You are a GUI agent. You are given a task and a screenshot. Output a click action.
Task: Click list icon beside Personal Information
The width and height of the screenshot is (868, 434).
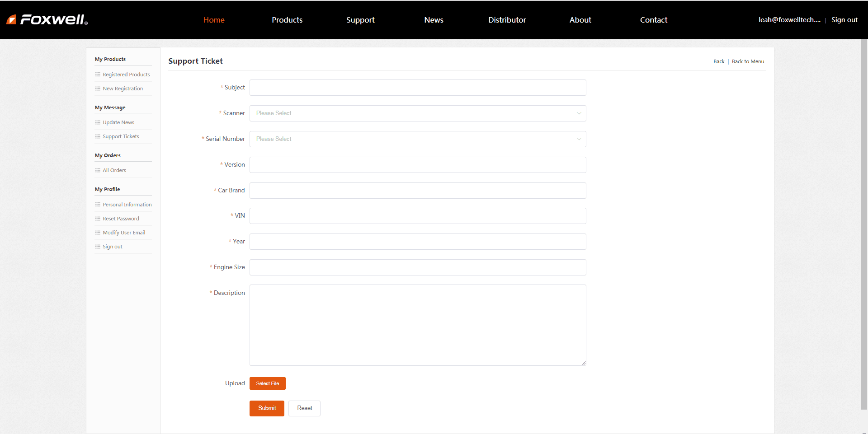coord(98,205)
